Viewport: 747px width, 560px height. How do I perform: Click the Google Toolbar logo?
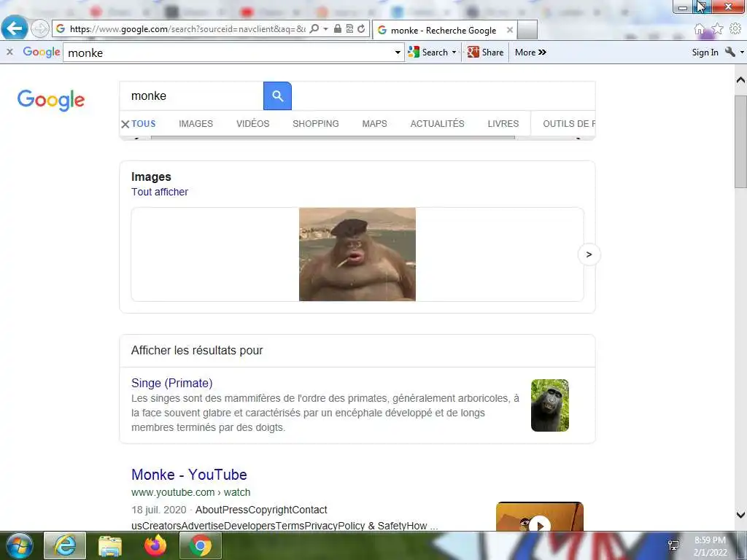tap(42, 52)
